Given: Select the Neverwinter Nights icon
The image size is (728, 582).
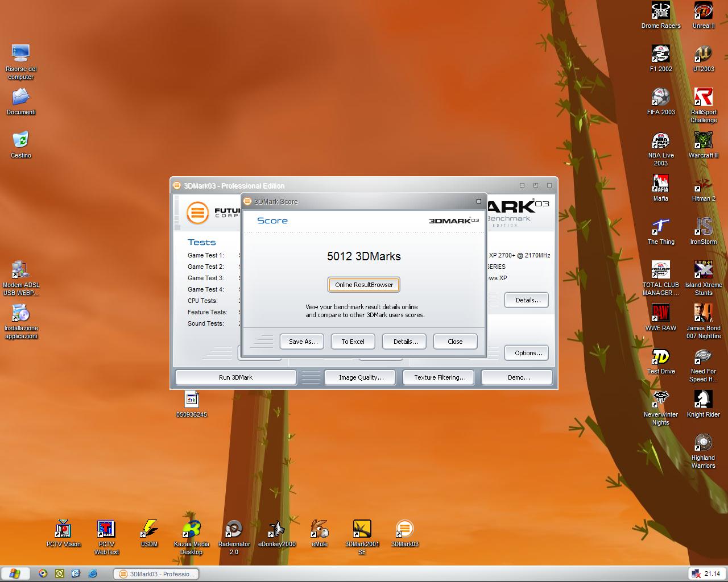Looking at the screenshot, I should 660,408.
